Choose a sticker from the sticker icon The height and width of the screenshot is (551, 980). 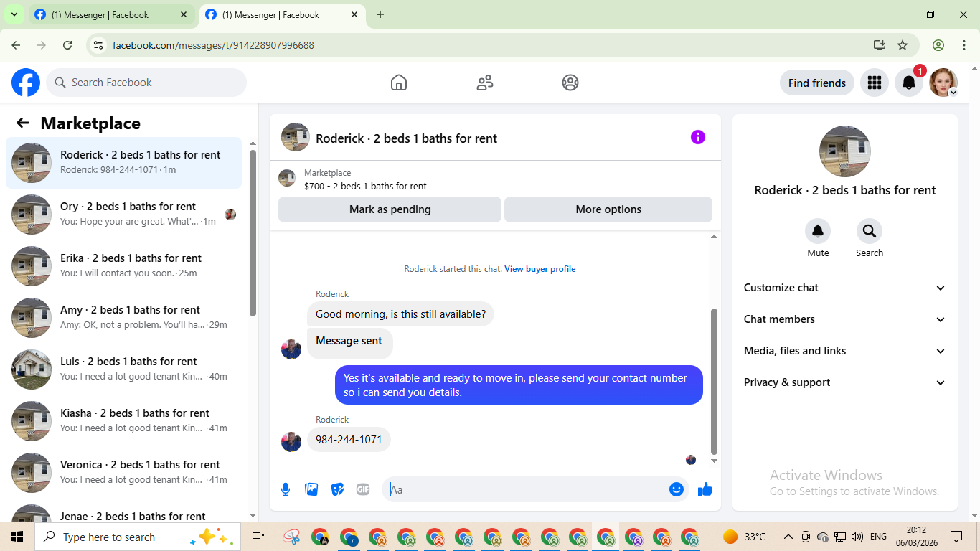[337, 489]
